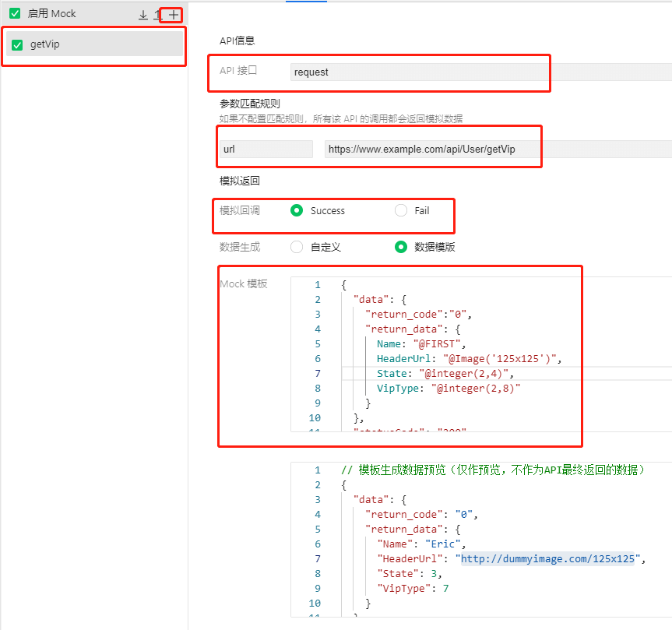672x630 pixels.
Task: Click "State": 3 in preview output
Action: coord(410,574)
